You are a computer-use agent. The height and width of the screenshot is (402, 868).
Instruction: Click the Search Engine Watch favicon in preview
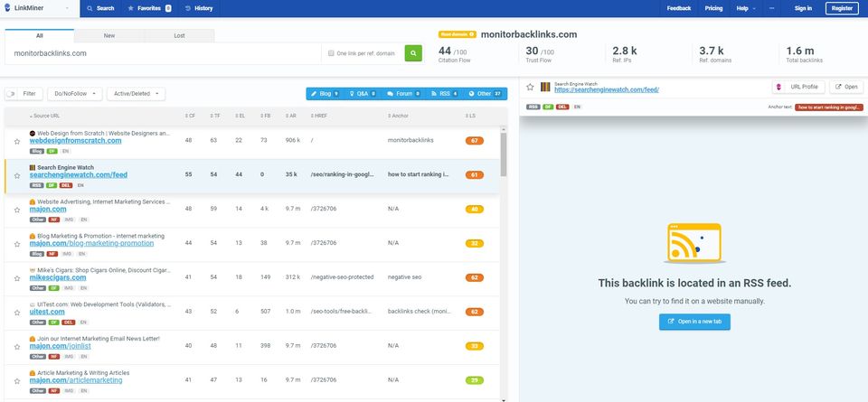click(545, 88)
